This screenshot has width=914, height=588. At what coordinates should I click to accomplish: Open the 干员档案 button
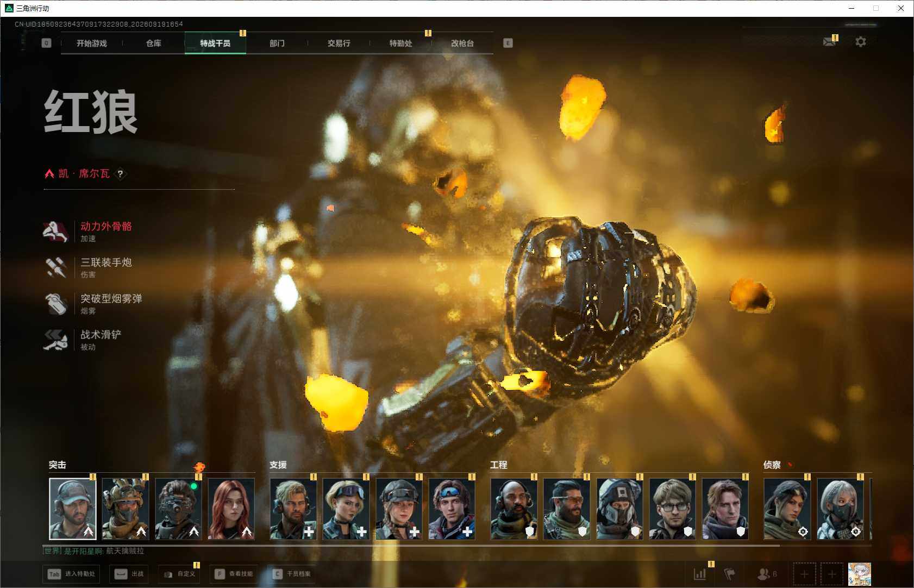(x=291, y=574)
